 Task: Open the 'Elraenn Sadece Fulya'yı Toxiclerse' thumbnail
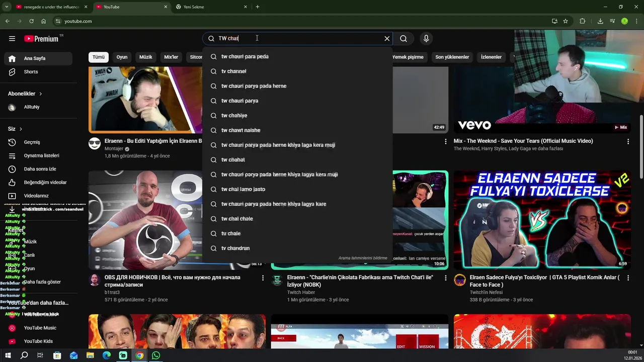click(x=542, y=220)
